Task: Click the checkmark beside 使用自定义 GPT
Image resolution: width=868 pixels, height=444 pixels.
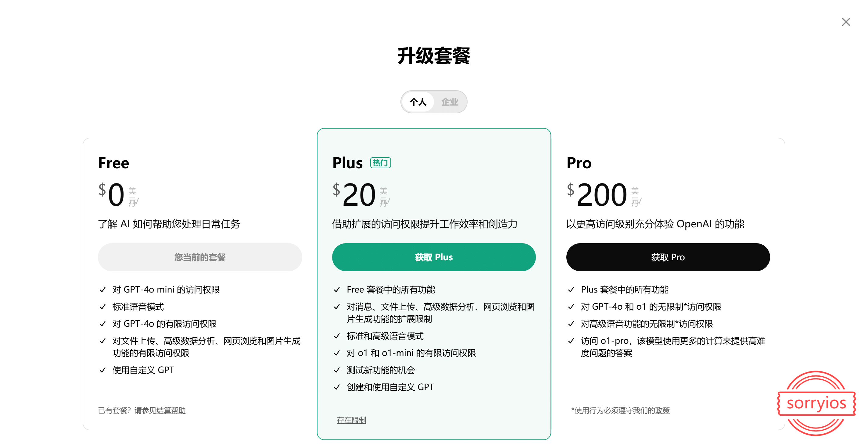Action: (x=103, y=370)
